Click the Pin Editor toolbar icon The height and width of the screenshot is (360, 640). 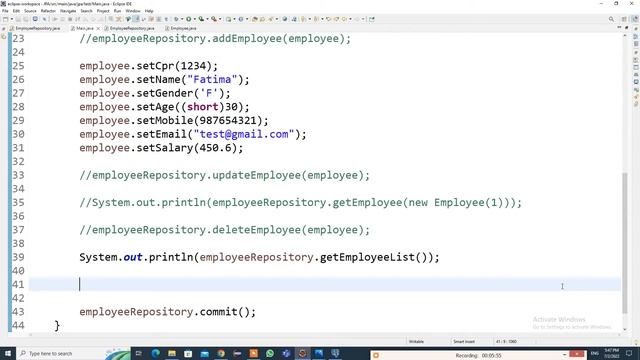point(372,19)
